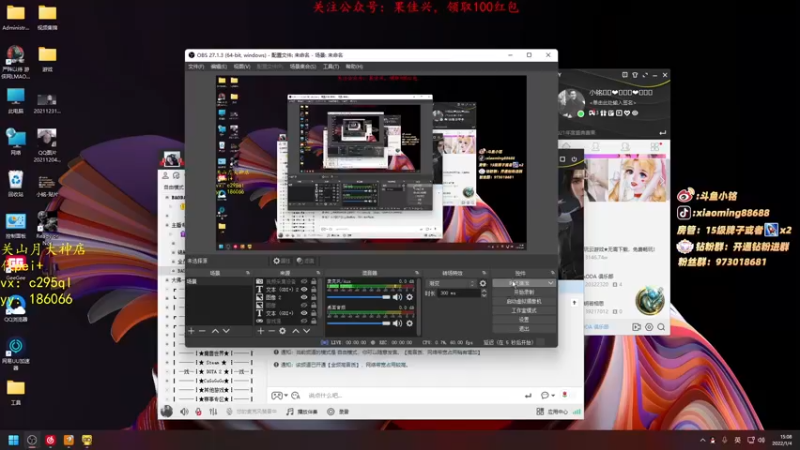Pop out the Sources dock
800x450 pixels.
point(318,273)
